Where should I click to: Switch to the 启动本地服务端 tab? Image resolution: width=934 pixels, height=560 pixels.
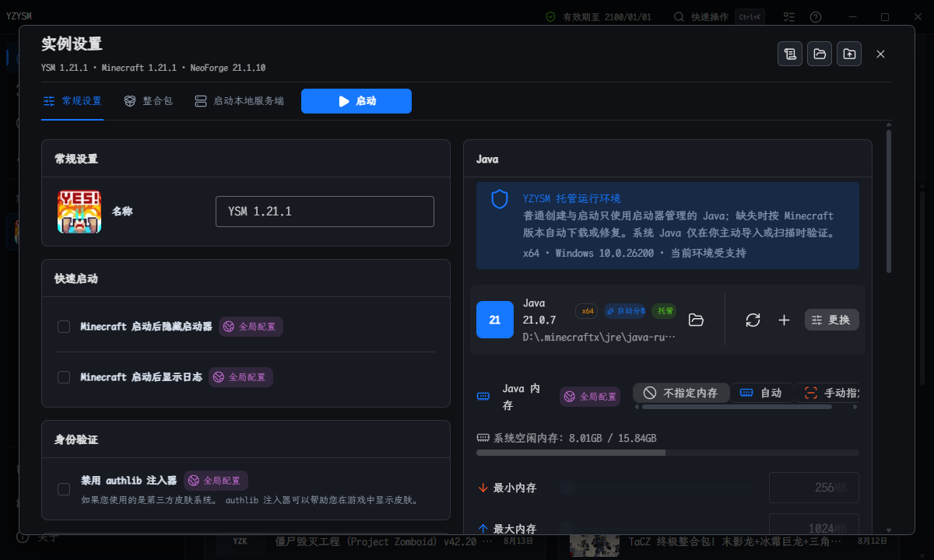[239, 101]
